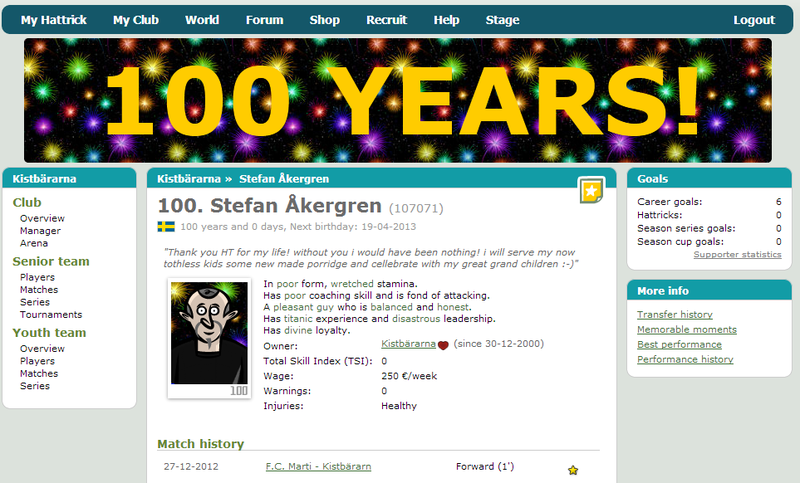
Task: Open the F.C. Marti - Kistbärarn match
Action: click(x=318, y=466)
